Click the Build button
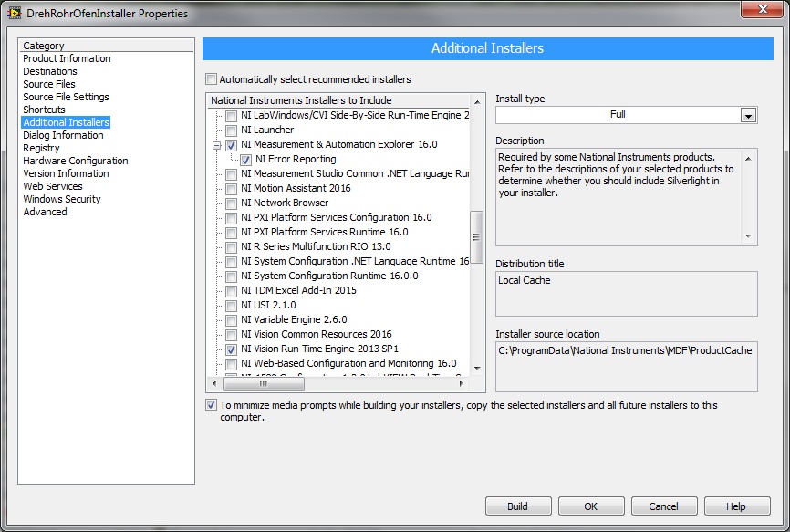This screenshot has height=532, width=790. pyautogui.click(x=518, y=506)
